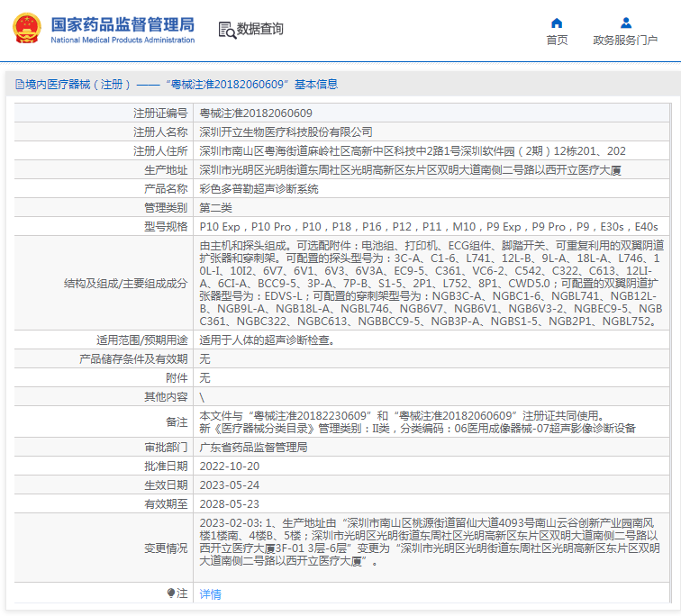Click the 变更情况 label
This screenshot has width=681, height=616.
[166, 548]
